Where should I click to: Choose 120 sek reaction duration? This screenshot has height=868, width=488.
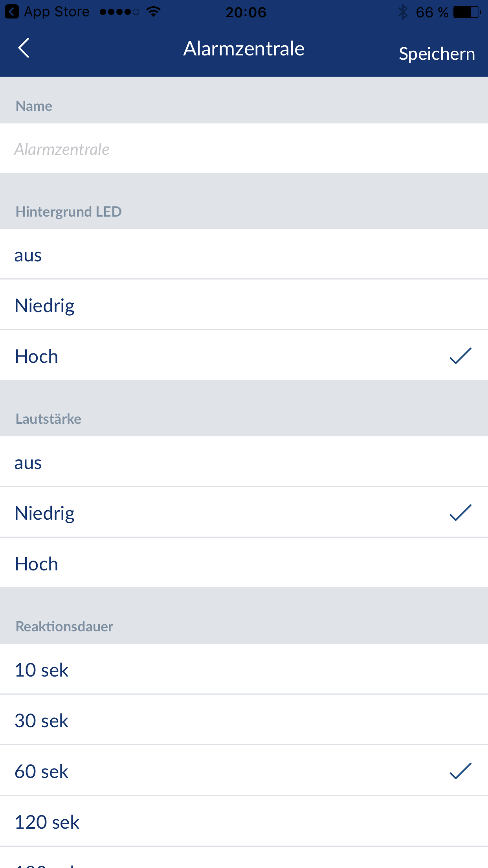tap(244, 822)
